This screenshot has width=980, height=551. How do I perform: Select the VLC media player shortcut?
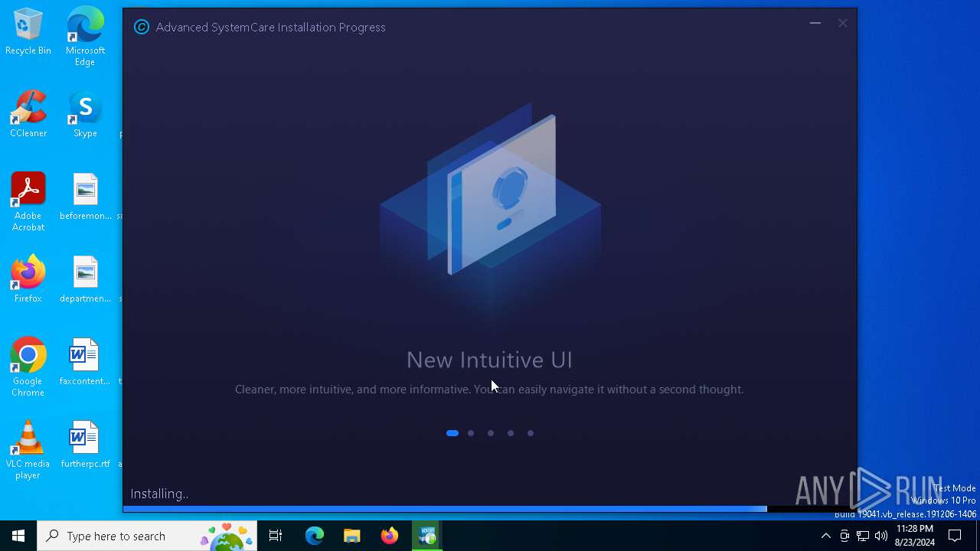click(28, 450)
